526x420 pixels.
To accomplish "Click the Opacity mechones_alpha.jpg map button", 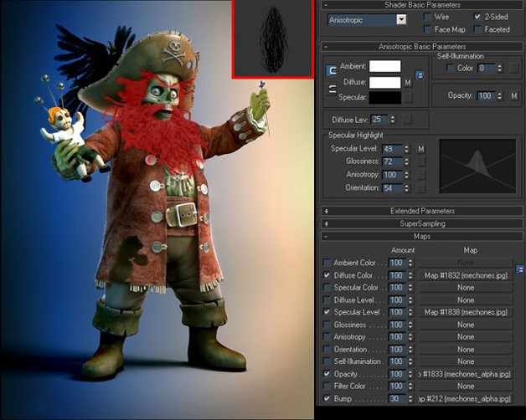I will tap(466, 374).
